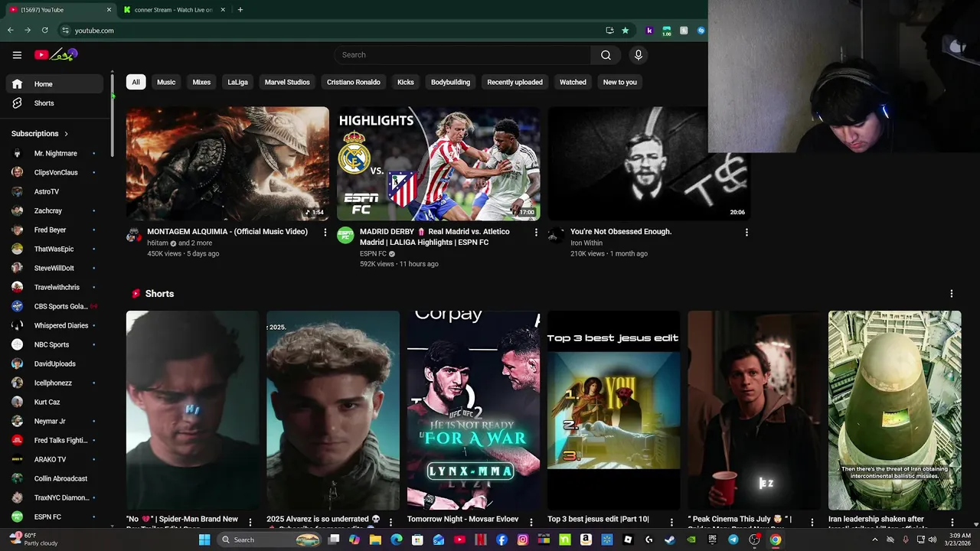The height and width of the screenshot is (551, 980).
Task: Open options for 2025 Alvarez short
Action: [390, 522]
